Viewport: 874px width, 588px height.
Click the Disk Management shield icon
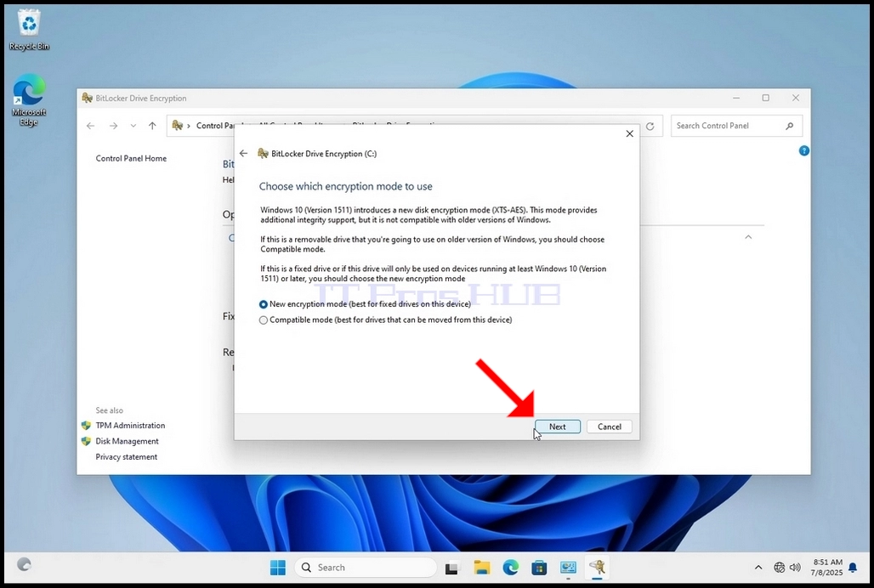coord(86,441)
